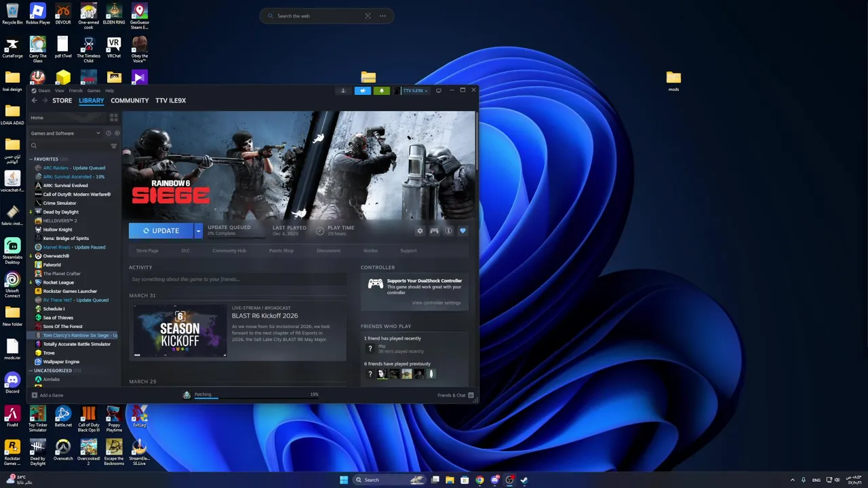Open BLAST R6 Season Kickoff thumbnail

point(180,331)
